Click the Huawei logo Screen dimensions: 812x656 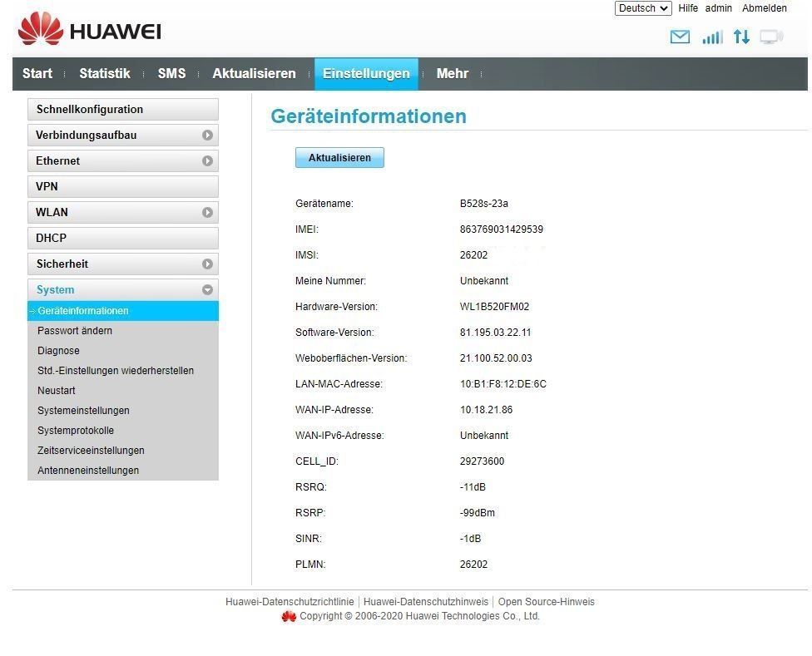click(x=89, y=29)
